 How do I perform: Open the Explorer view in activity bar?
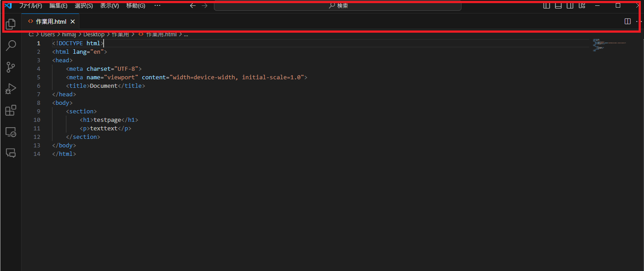(11, 24)
